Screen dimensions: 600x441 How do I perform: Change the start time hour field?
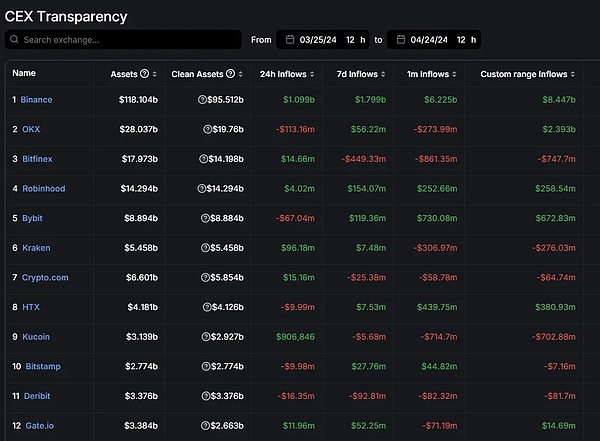pos(351,40)
